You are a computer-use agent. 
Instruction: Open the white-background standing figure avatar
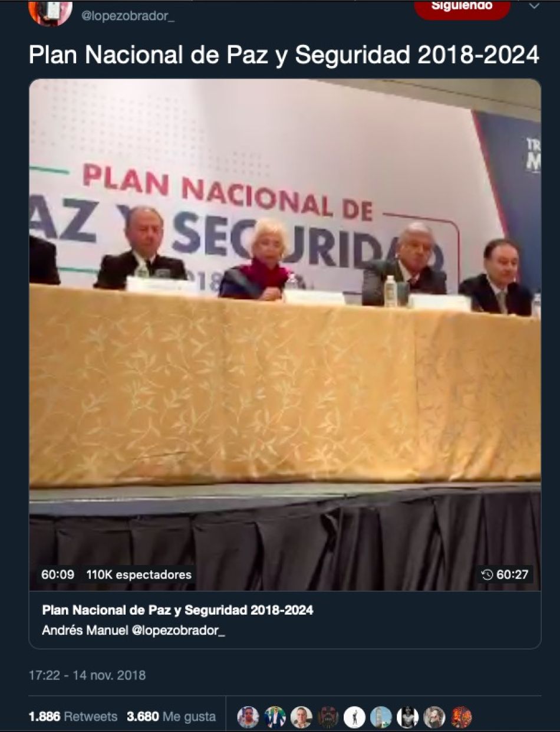pos(354,717)
